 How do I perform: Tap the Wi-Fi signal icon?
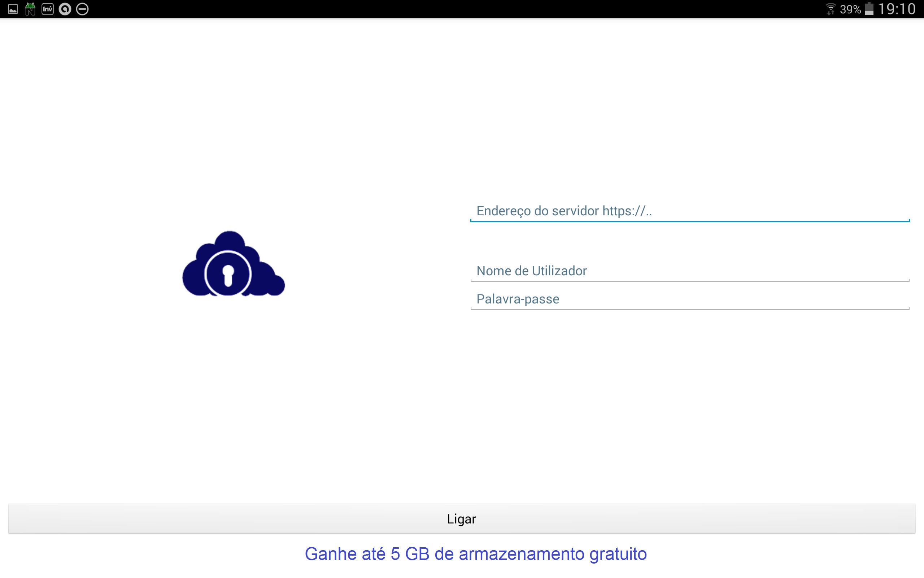(x=831, y=9)
